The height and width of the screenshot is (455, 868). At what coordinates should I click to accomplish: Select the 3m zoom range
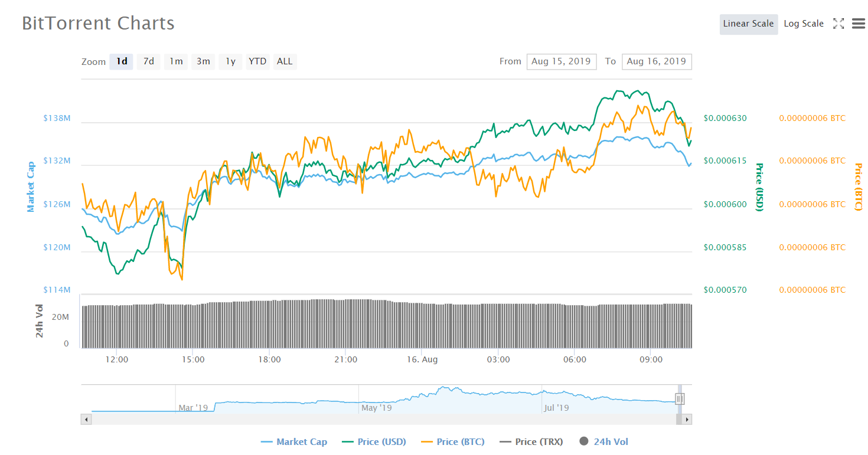pyautogui.click(x=203, y=61)
